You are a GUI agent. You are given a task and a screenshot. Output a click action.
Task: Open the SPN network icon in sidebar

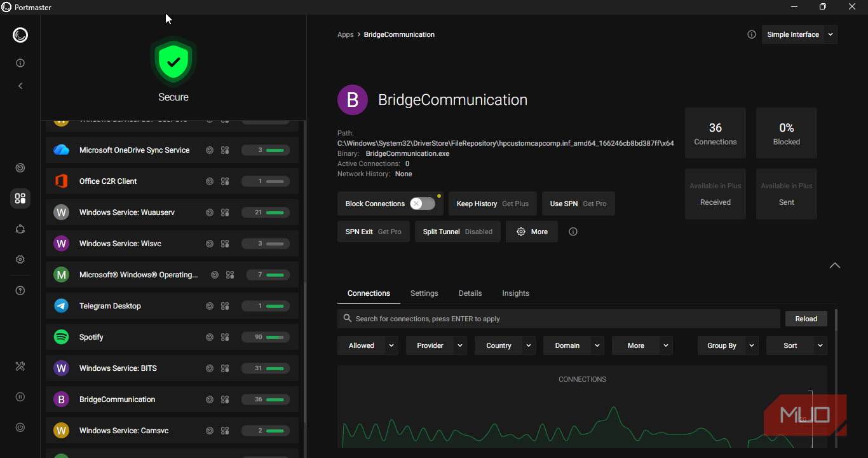[20, 229]
